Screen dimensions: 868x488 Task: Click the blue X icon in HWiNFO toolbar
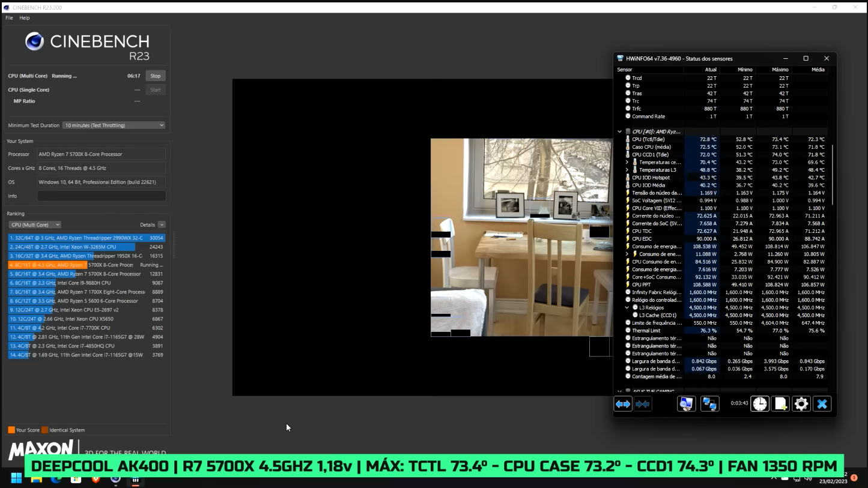point(822,404)
